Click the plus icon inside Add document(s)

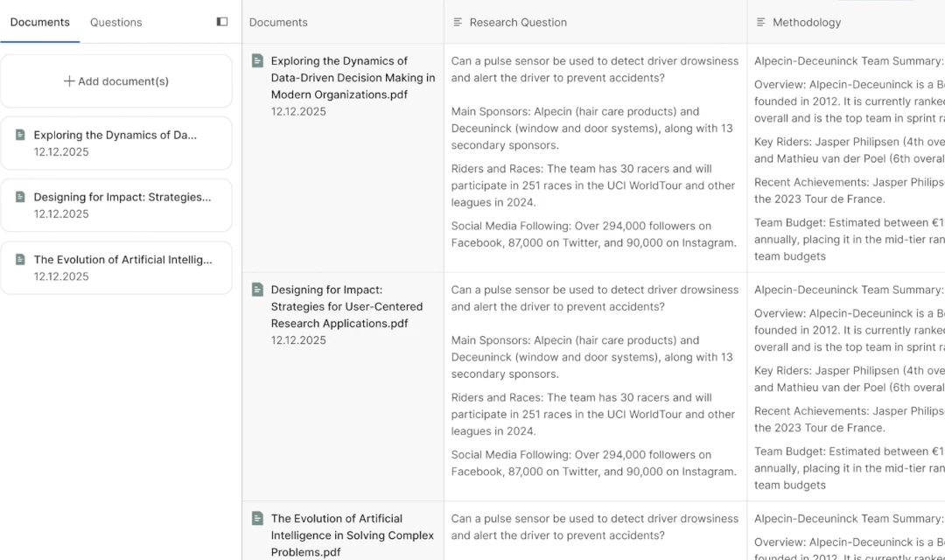(69, 80)
